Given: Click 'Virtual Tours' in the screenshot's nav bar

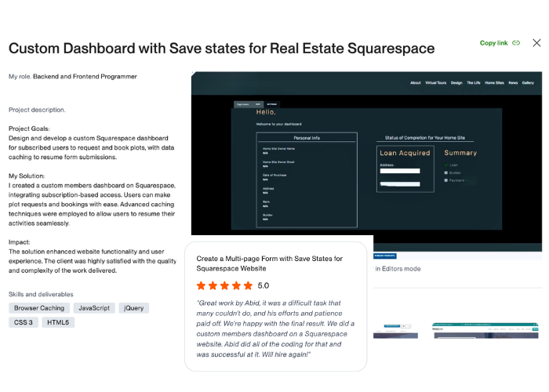Looking at the screenshot, I should tap(435, 83).
